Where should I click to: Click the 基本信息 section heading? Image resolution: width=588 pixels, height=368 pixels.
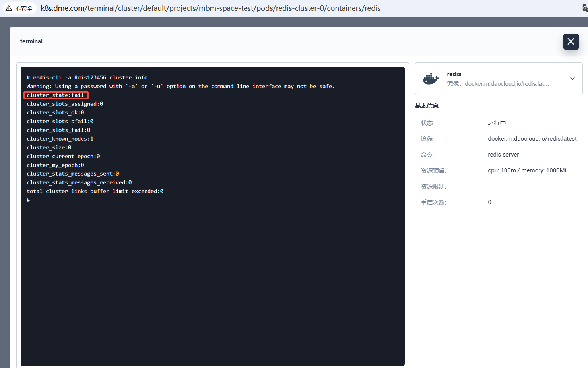(x=427, y=106)
